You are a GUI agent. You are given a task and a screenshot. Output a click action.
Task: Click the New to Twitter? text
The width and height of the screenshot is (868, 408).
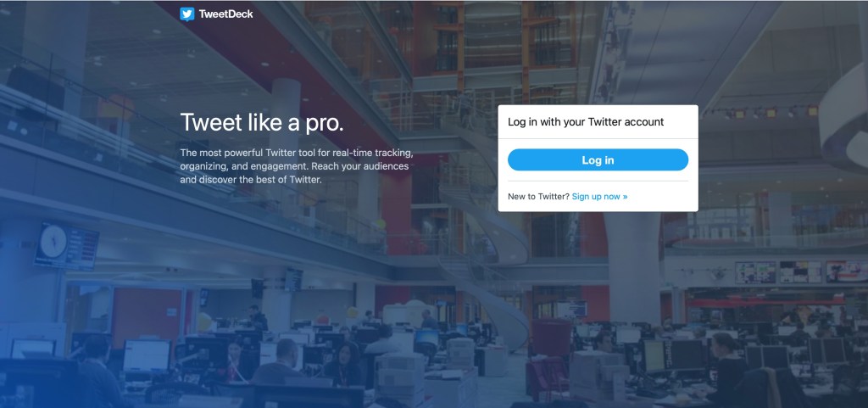[x=538, y=197]
